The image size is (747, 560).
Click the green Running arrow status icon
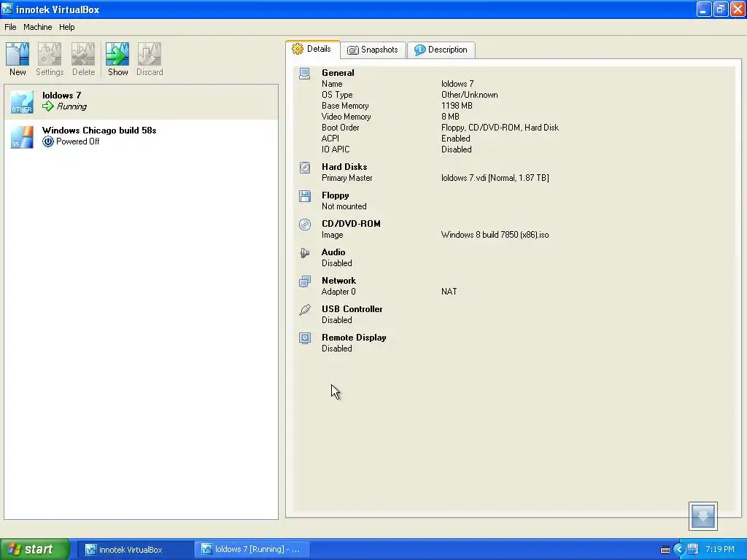tap(48, 106)
